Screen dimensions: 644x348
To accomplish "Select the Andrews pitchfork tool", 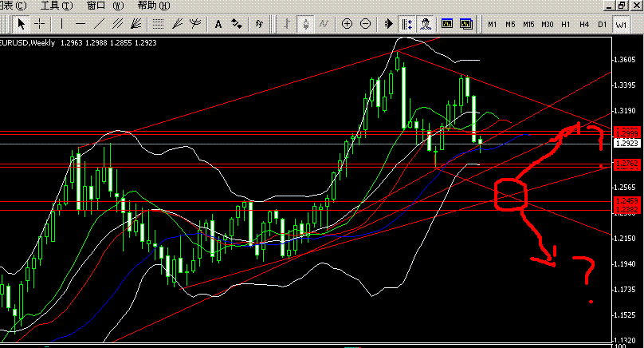I will [195, 24].
